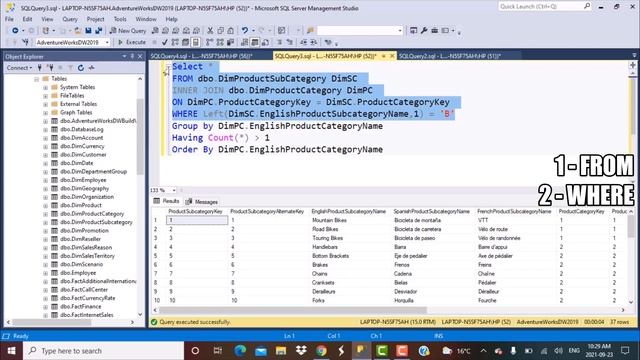Image resolution: width=640 pixels, height=360 pixels.
Task: Open the Tools menu
Action: coord(120,19)
